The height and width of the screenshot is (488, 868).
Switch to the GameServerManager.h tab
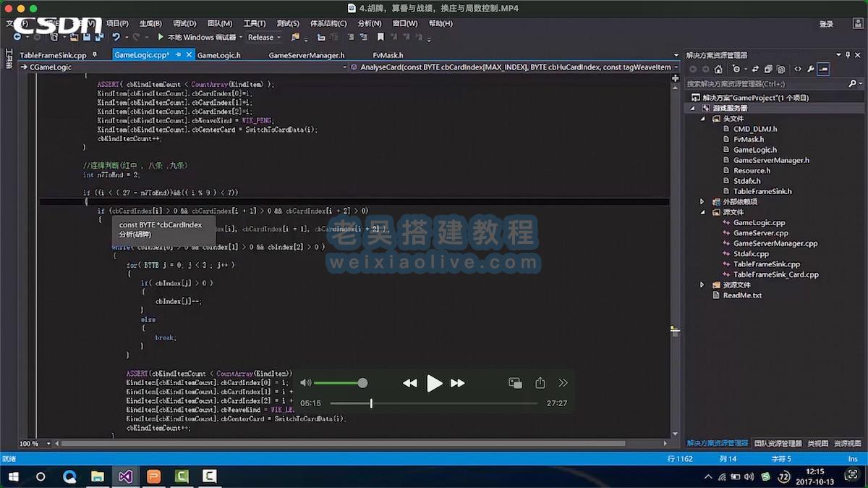(306, 55)
